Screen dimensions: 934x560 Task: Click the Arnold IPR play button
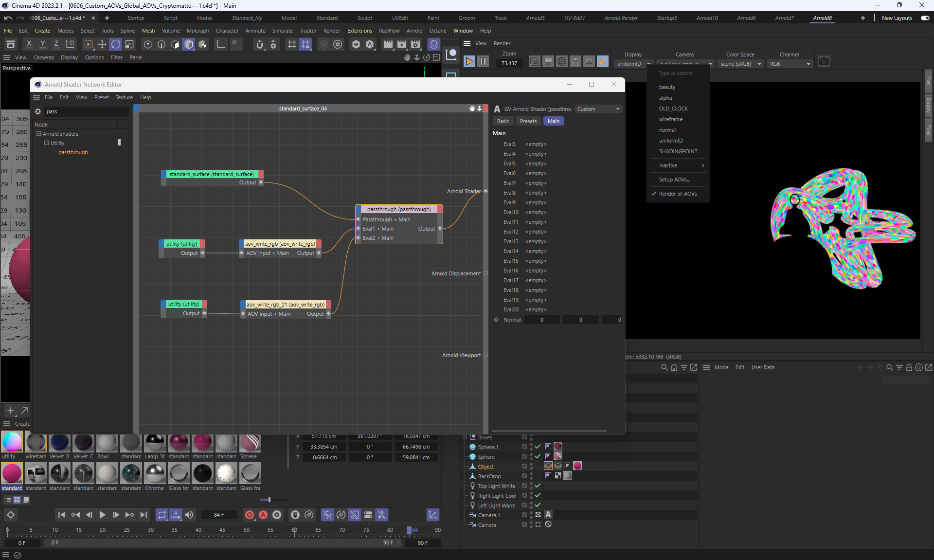tap(469, 62)
